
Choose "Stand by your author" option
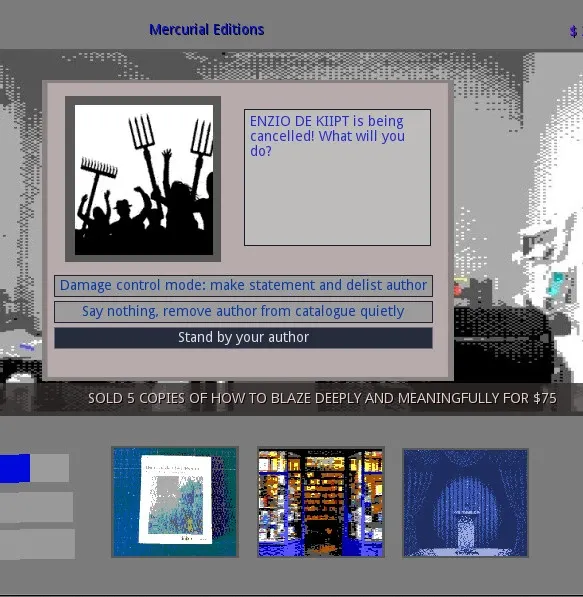point(243,338)
